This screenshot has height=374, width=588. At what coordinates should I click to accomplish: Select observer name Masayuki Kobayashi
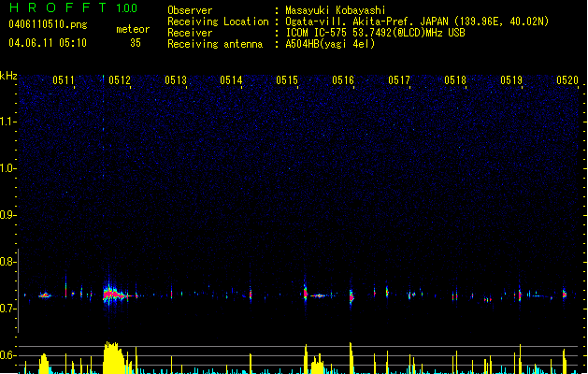336,10
